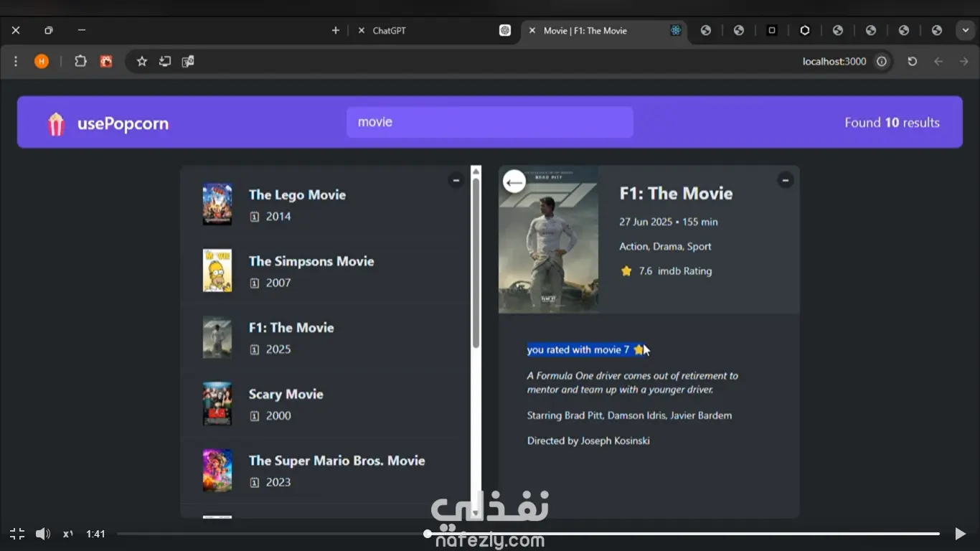The image size is (980, 551).
Task: Select 'Scary Movie' title in list
Action: point(286,394)
